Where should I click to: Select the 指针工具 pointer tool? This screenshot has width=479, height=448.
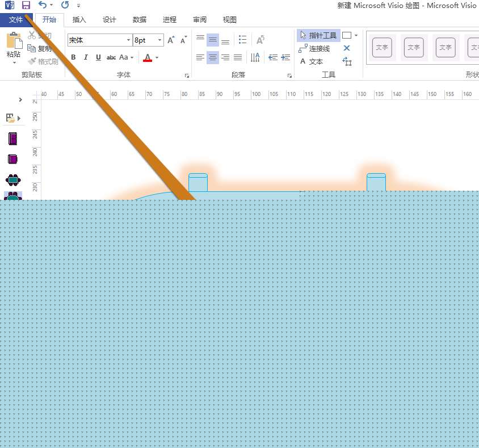(x=318, y=35)
